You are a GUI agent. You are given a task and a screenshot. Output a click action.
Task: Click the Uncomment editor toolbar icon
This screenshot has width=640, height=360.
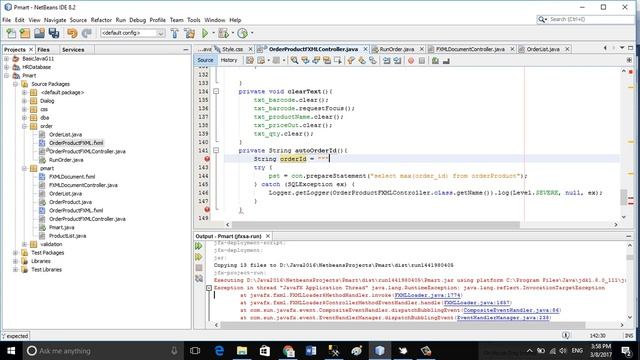pos(446,60)
